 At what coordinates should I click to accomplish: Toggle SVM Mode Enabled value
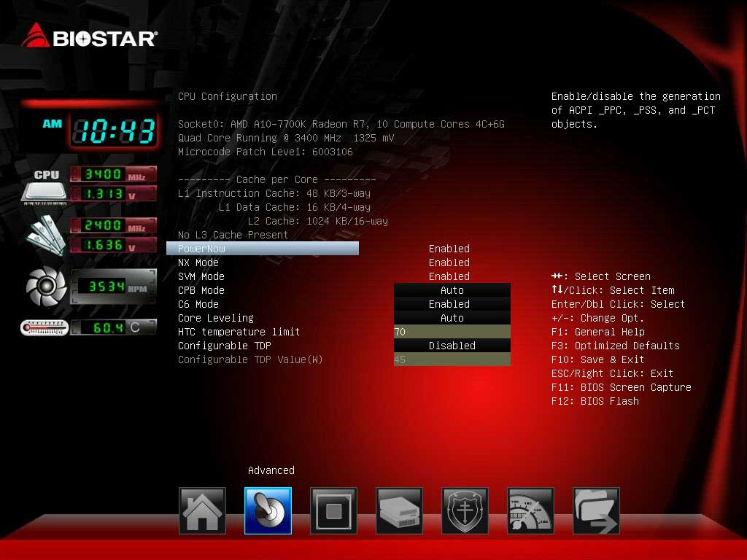point(449,276)
